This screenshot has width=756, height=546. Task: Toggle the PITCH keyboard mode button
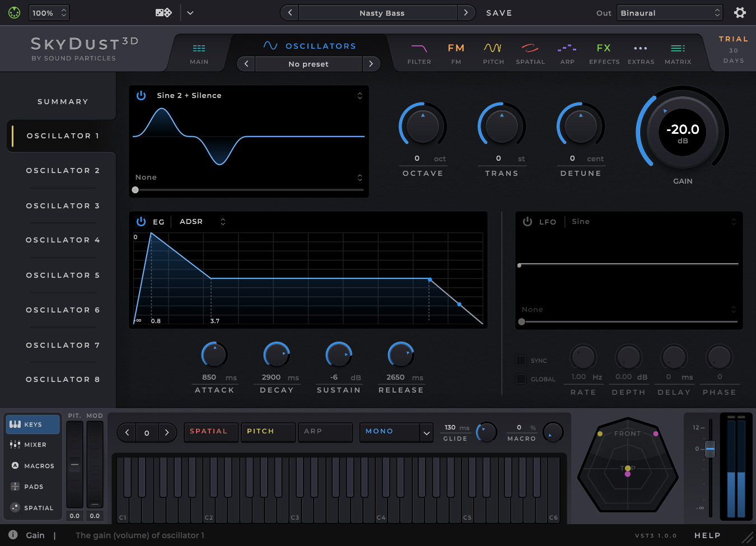tap(268, 432)
